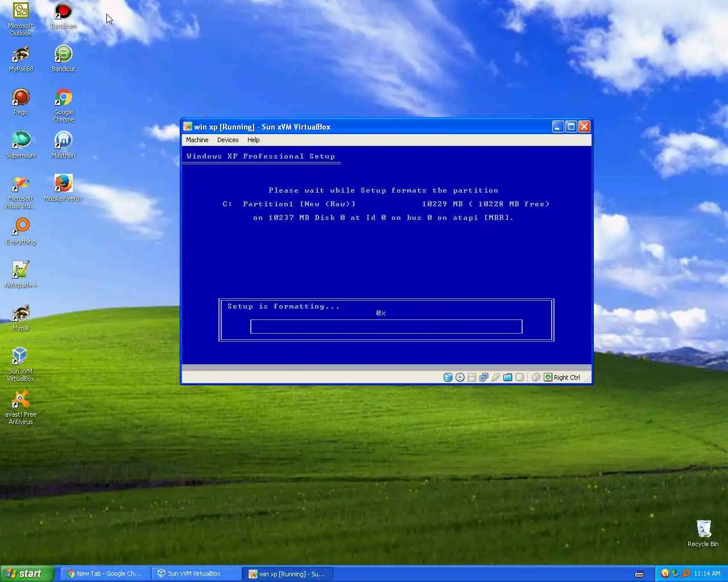728x582 pixels.
Task: Click the on-screen keyboard icon on taskbar
Action: coord(639,574)
